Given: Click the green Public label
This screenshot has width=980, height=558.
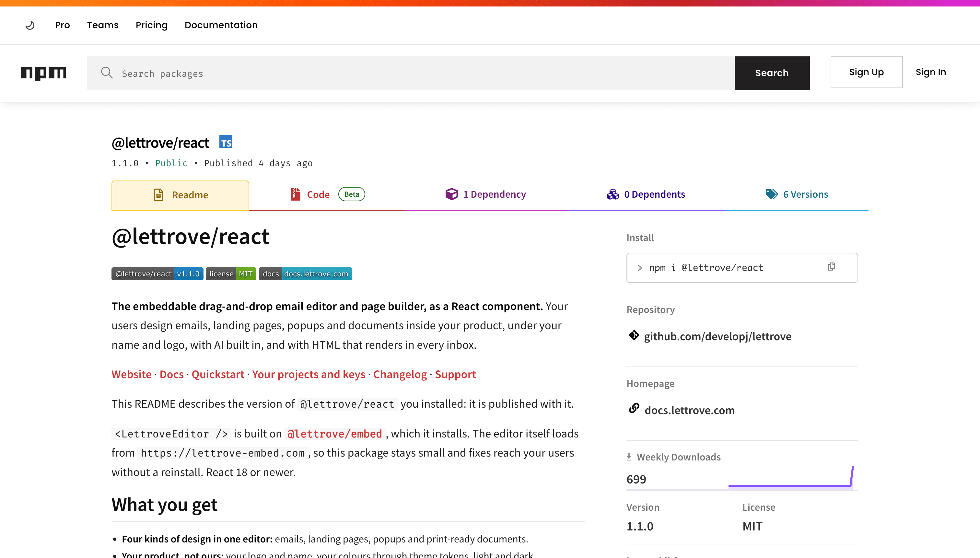Looking at the screenshot, I should [171, 163].
